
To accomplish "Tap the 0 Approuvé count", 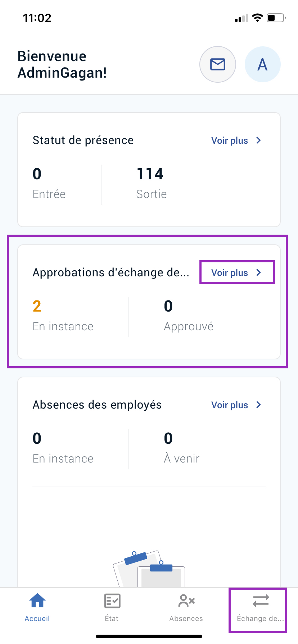I will (x=168, y=306).
